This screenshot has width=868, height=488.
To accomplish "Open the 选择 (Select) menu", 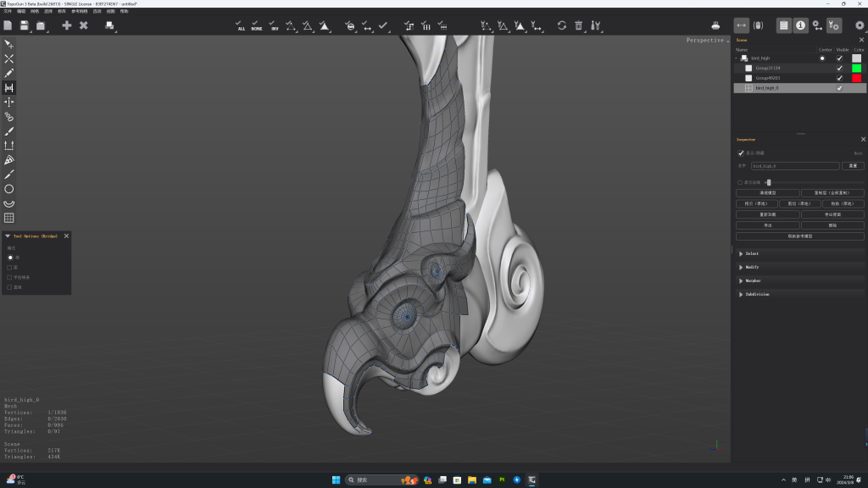I will point(48,11).
